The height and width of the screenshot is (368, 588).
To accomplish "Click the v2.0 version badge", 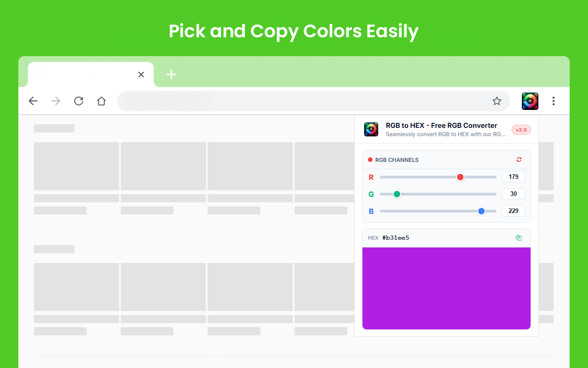I will click(x=521, y=130).
